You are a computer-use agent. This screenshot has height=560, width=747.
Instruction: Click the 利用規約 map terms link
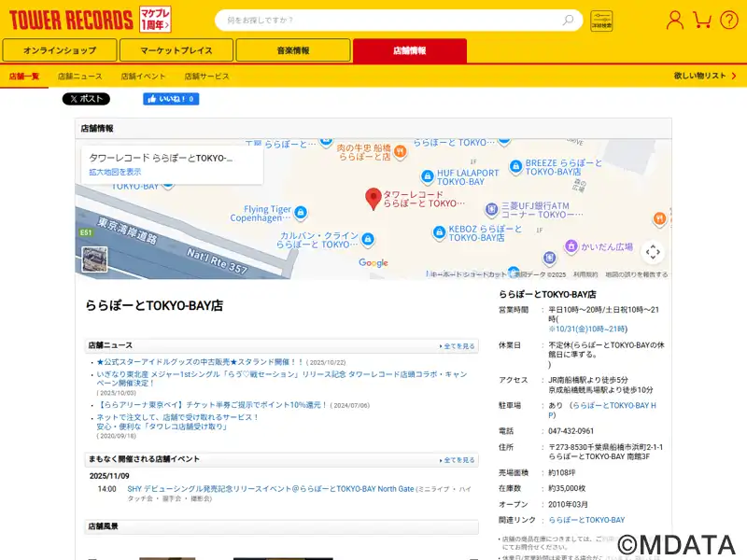click(585, 274)
